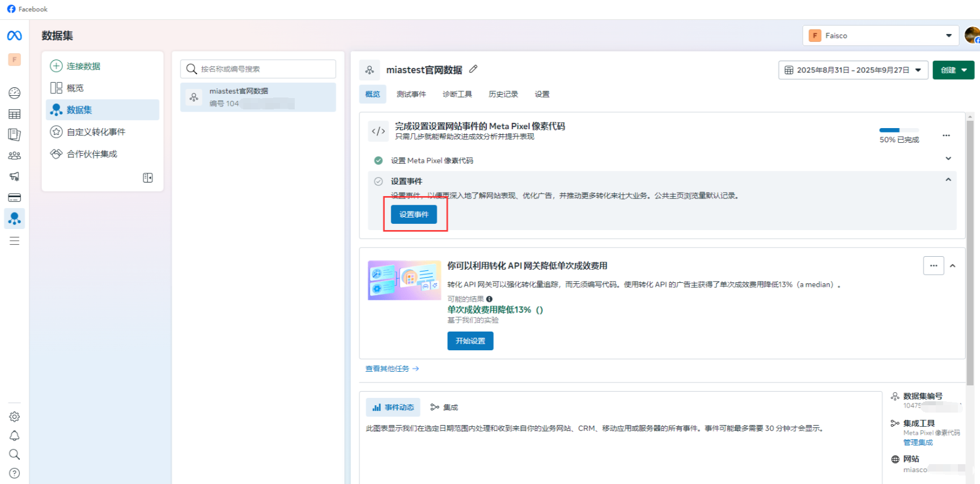This screenshot has height=484, width=980.
Task: Click the three-dot menu on Pixel setup card
Action: [x=946, y=135]
